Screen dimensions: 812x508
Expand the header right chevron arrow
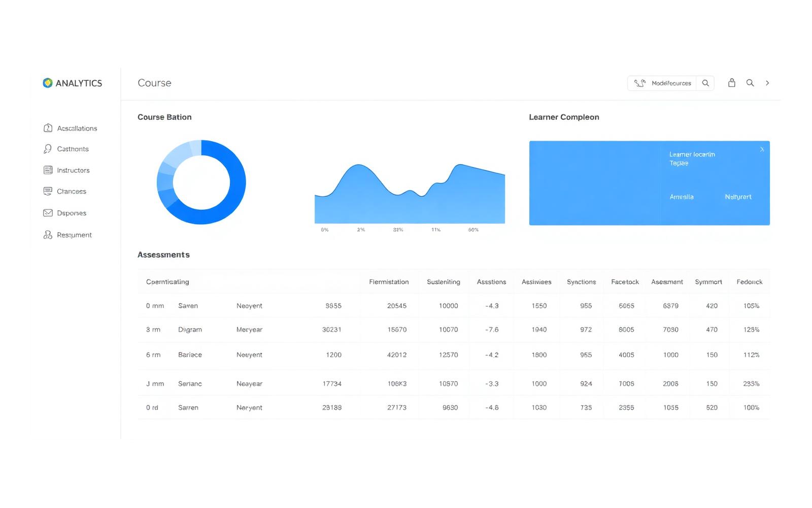(x=767, y=83)
